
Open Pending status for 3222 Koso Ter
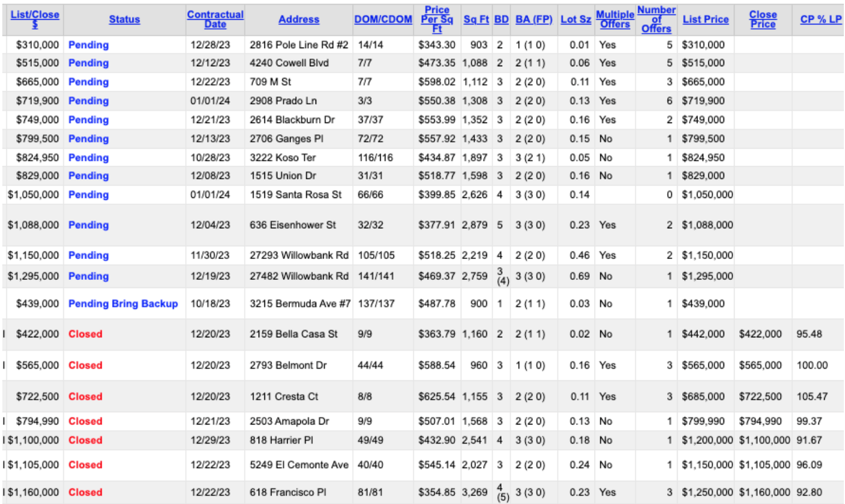point(88,157)
